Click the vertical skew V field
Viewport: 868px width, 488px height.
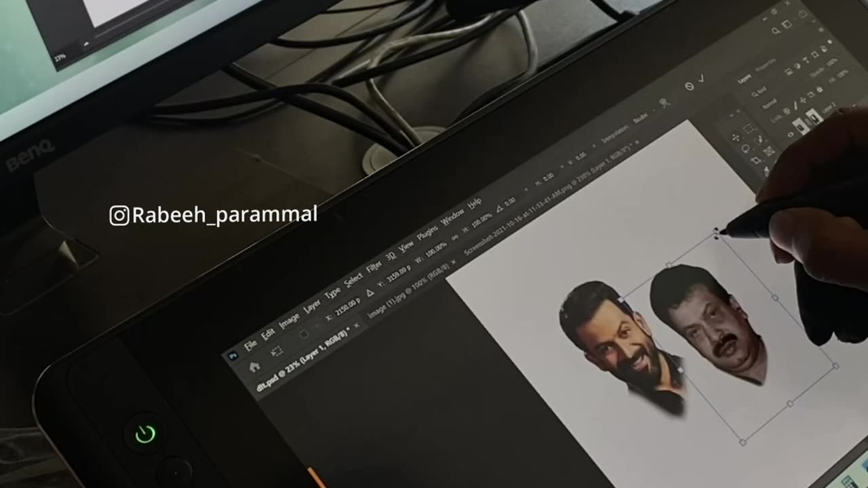click(x=580, y=156)
